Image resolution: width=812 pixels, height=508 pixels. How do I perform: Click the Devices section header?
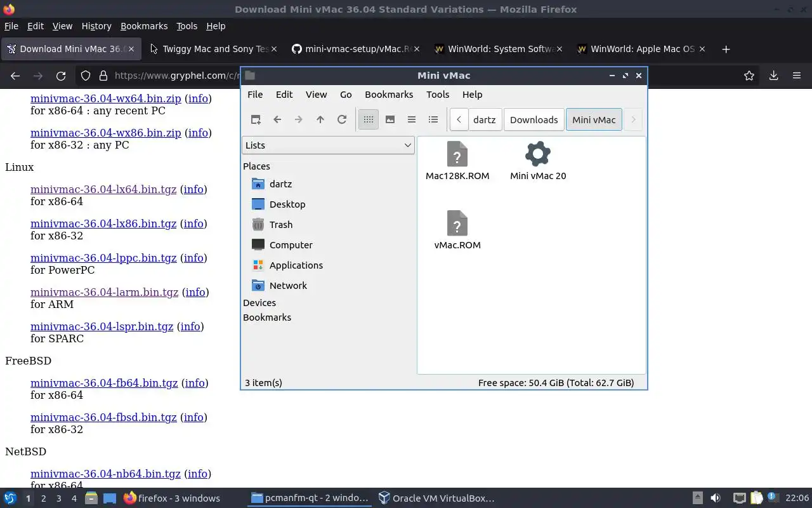click(x=259, y=303)
